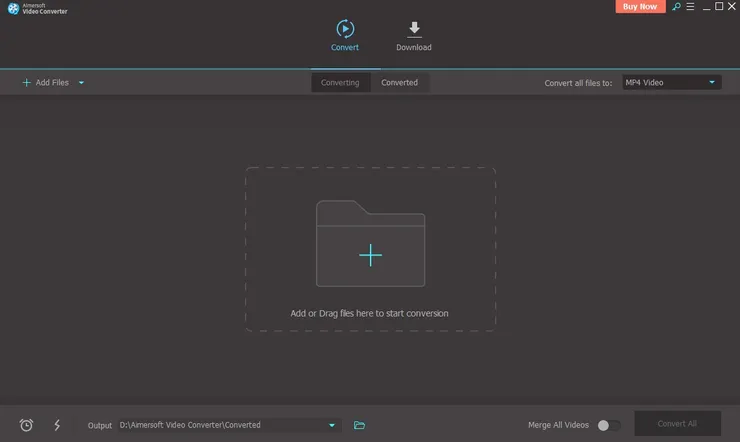The height and width of the screenshot is (442, 740).
Task: Click the Convert All button
Action: [x=677, y=424]
